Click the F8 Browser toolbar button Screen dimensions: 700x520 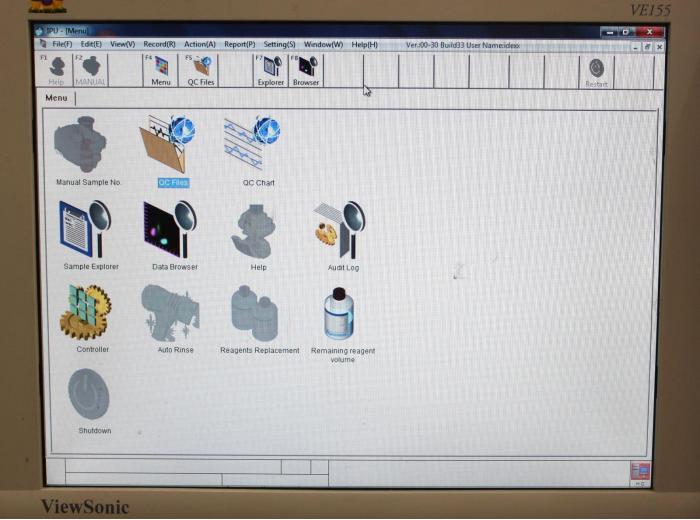[x=306, y=70]
